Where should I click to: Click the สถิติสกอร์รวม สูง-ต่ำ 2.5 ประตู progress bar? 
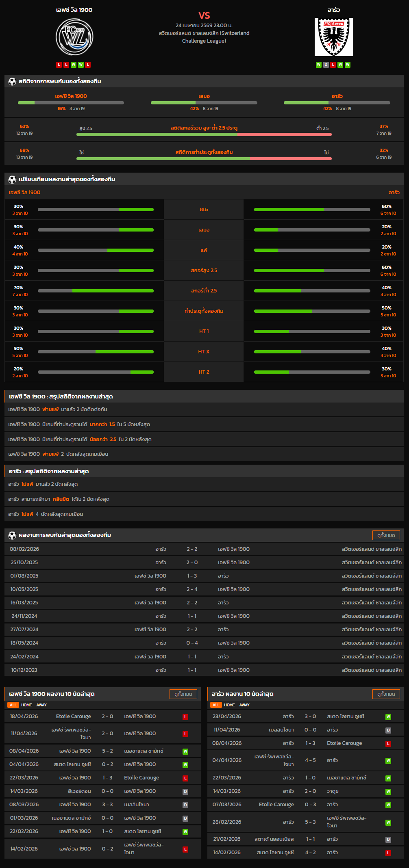pyautogui.click(x=204, y=134)
